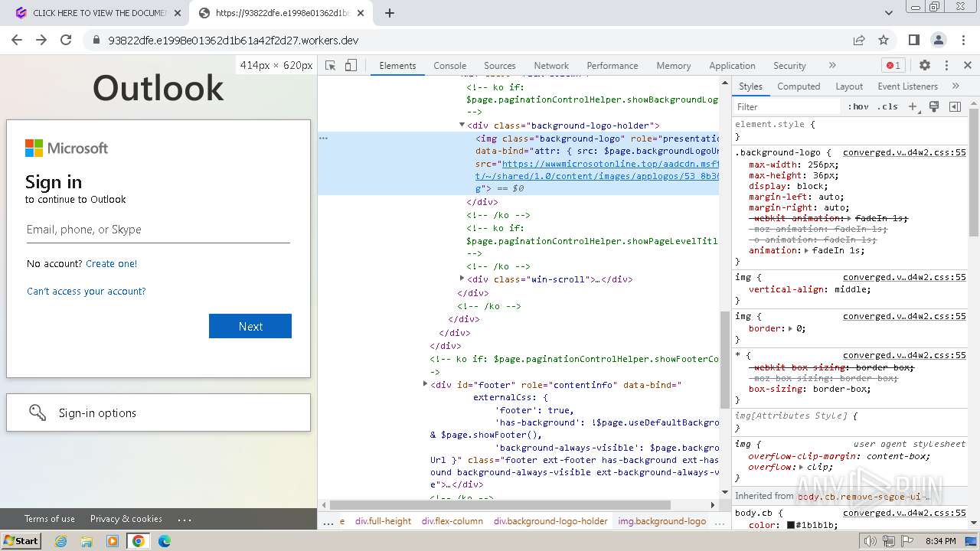Switch to the Memory tab

click(673, 66)
